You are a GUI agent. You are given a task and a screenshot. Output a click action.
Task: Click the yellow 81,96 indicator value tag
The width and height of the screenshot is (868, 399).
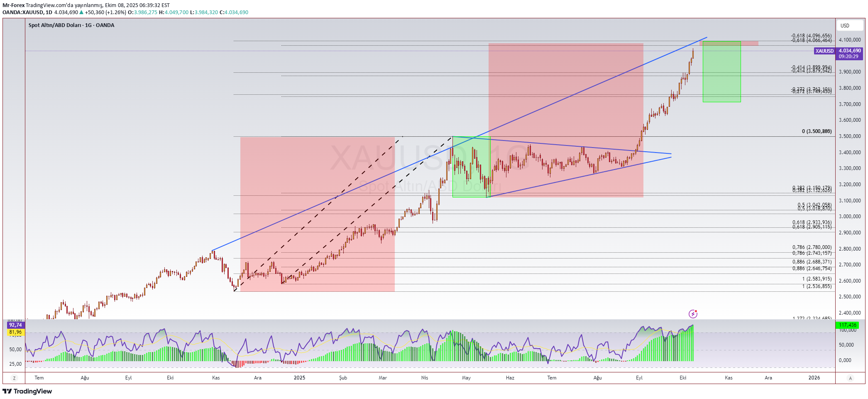click(x=15, y=332)
